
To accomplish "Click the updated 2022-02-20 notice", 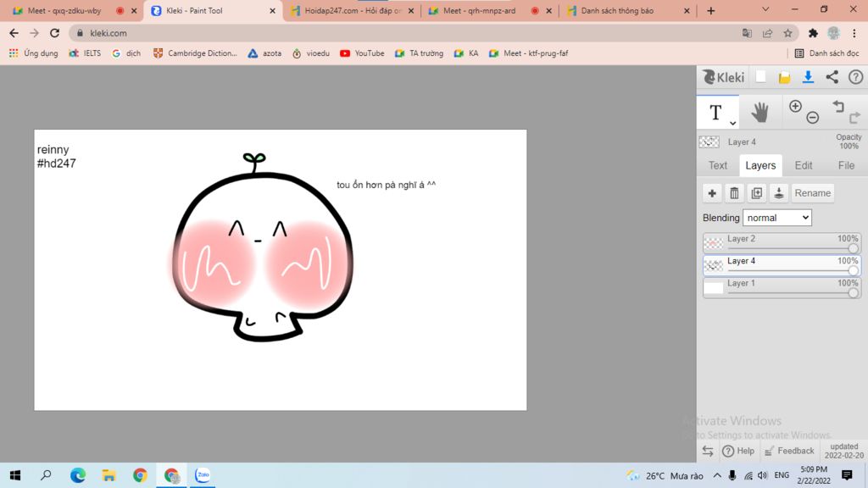I will click(x=843, y=451).
